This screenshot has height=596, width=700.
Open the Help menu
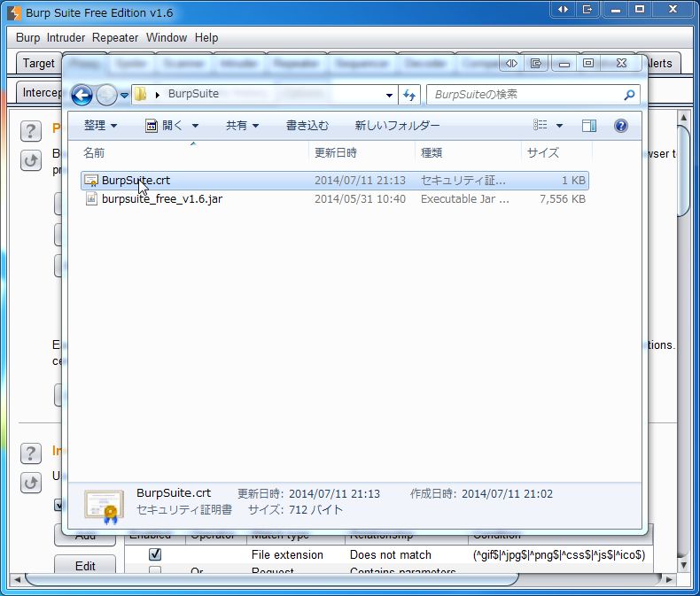(206, 37)
